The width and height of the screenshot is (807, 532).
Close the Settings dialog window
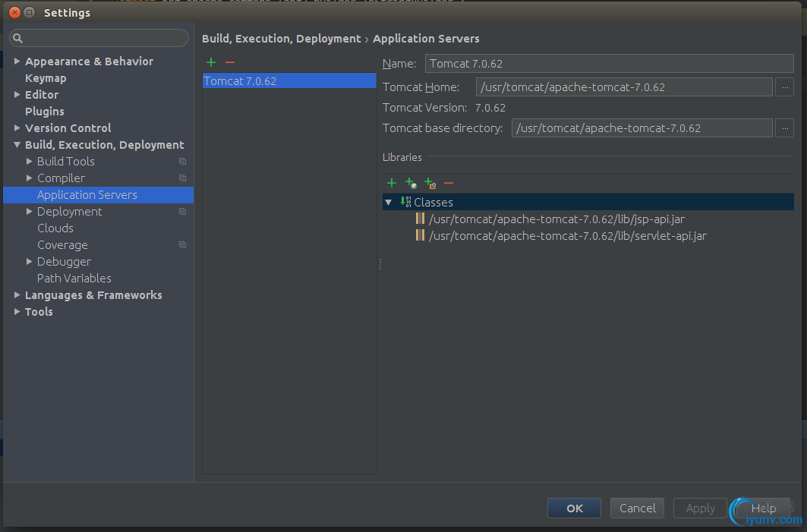coord(14,12)
